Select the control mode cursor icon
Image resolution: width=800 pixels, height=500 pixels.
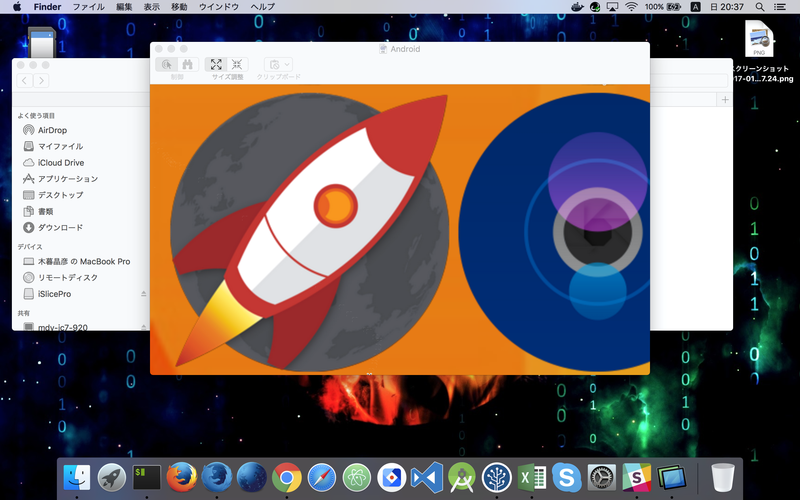[x=166, y=64]
